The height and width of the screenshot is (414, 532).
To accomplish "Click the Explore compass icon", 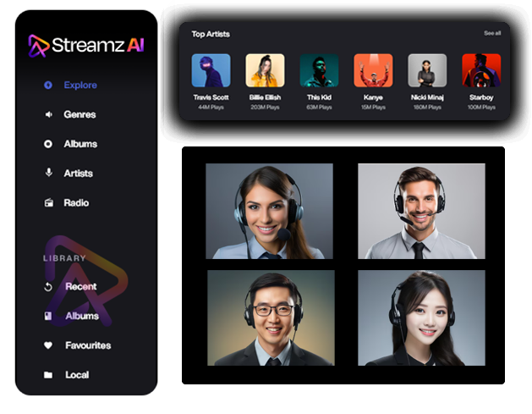I will pyautogui.click(x=48, y=85).
